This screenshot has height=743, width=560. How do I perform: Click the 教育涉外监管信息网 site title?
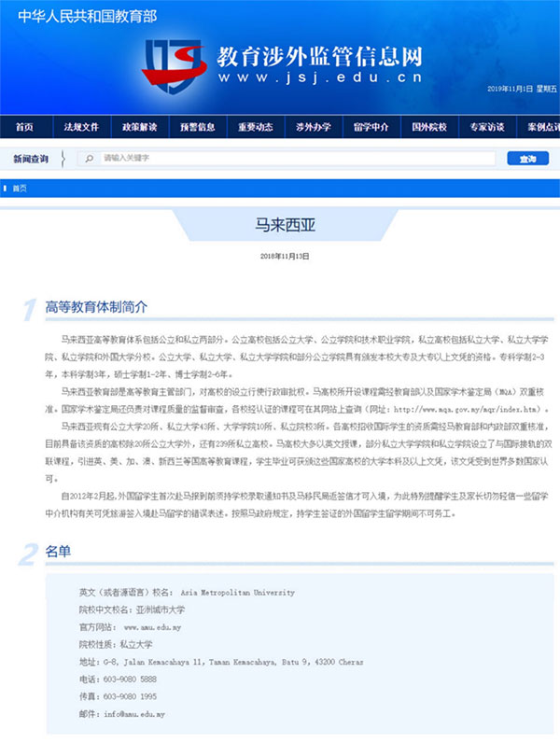point(320,57)
